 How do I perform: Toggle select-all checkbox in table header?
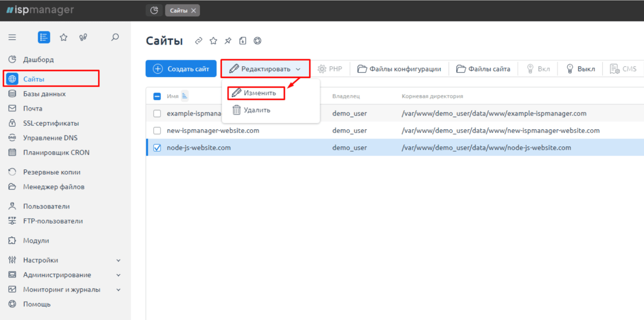tap(157, 96)
